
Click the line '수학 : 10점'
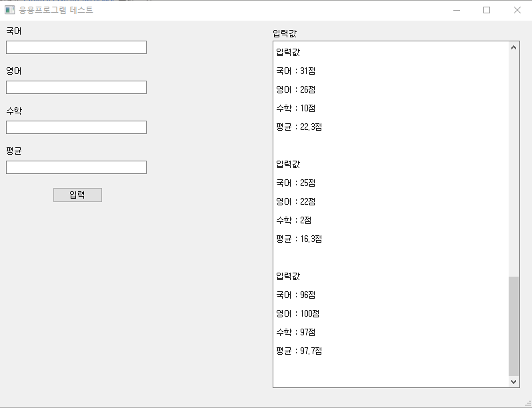pyautogui.click(x=296, y=109)
